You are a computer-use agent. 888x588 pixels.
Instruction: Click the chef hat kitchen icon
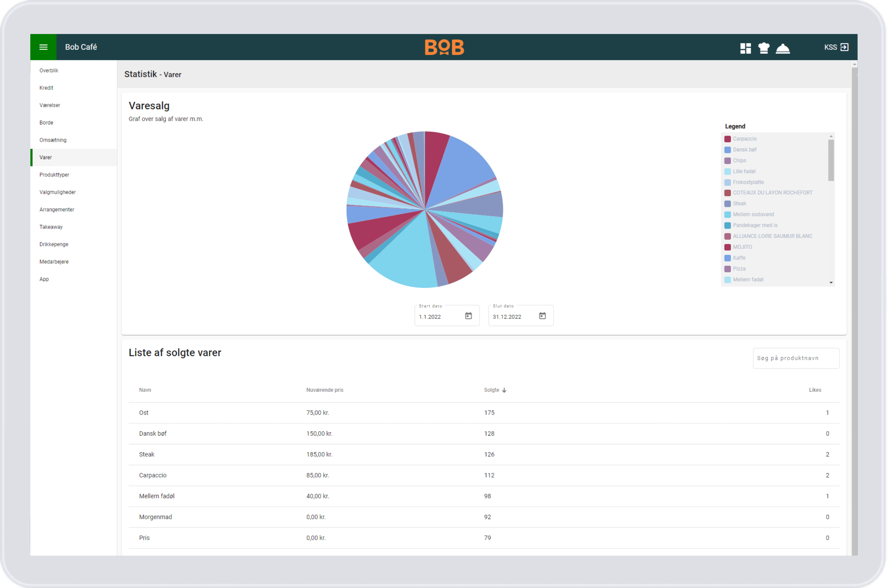click(764, 48)
